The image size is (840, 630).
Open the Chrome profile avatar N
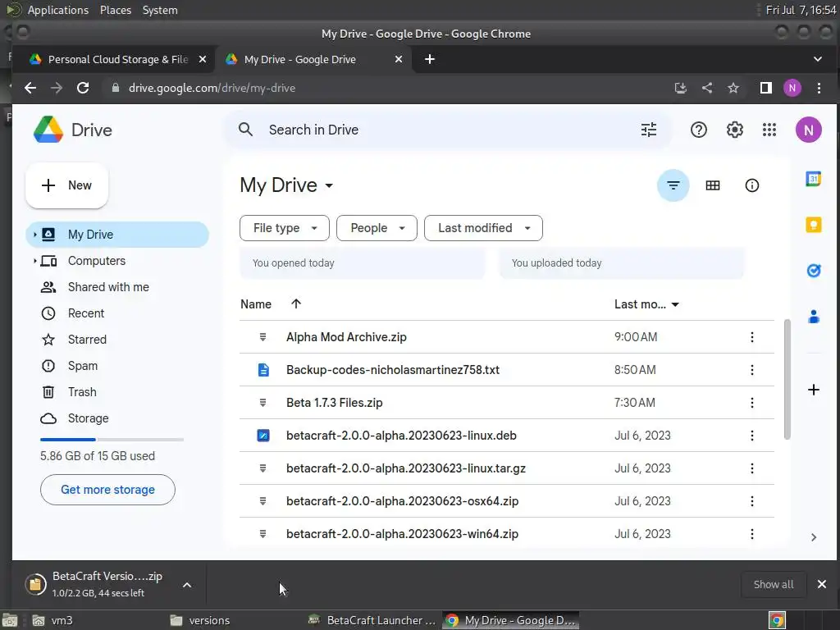tap(792, 88)
